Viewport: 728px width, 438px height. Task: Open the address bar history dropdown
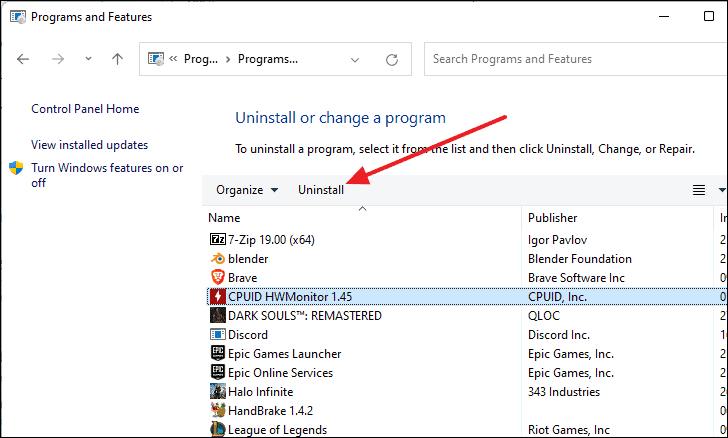(355, 59)
